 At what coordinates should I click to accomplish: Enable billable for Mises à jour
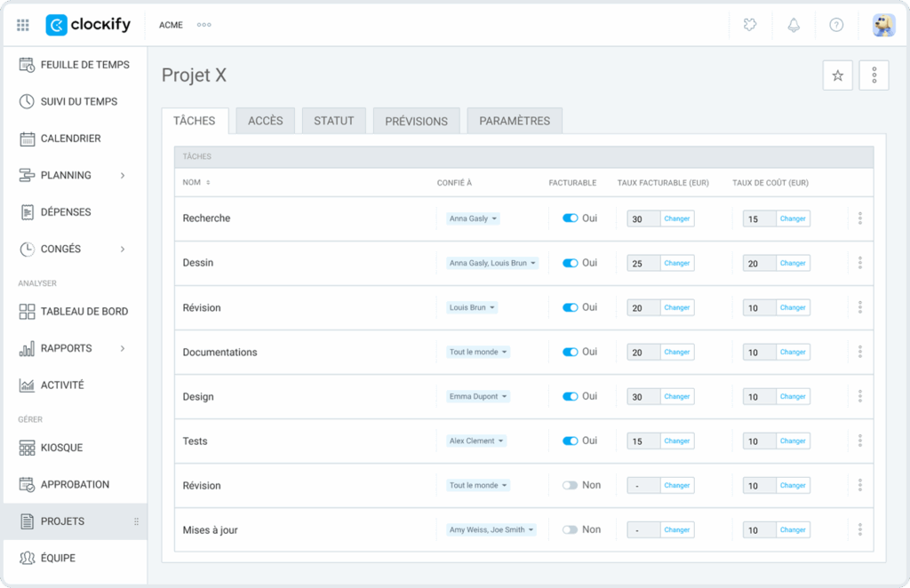click(x=570, y=529)
